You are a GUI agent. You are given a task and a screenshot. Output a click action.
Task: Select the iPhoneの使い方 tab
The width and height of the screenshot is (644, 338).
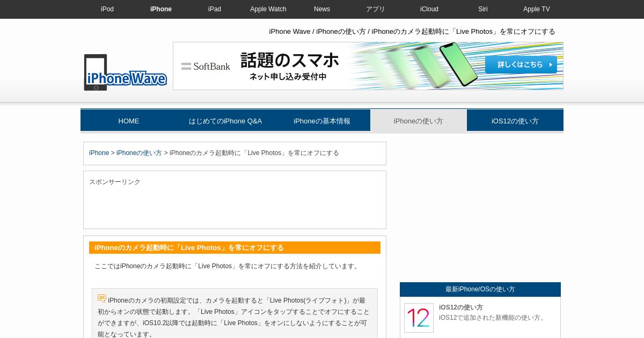coord(419,121)
